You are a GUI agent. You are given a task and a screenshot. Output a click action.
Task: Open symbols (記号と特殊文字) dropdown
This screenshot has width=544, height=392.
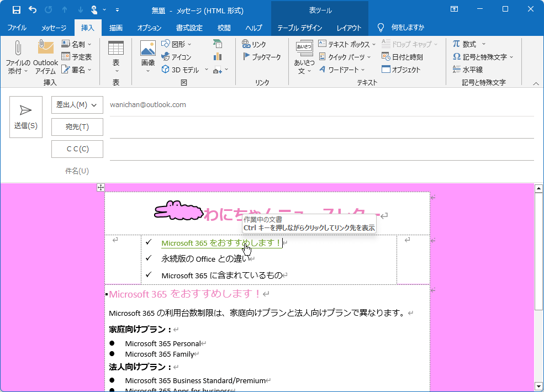coord(483,56)
